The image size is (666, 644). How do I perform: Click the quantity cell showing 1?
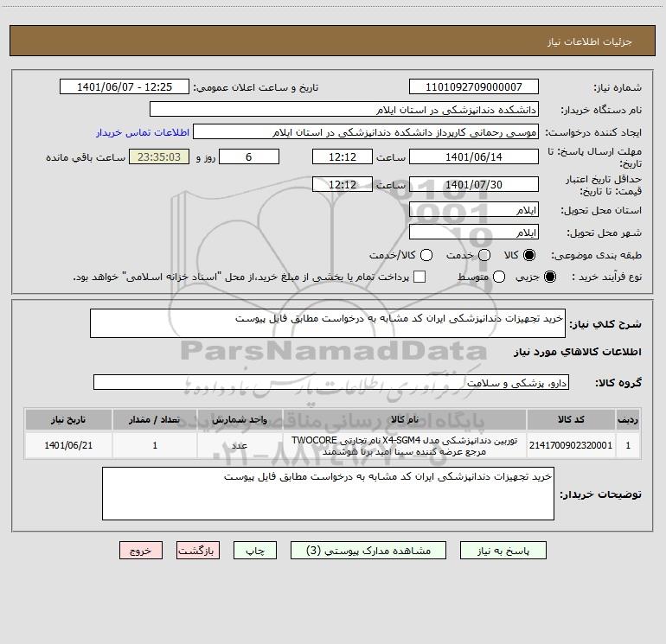click(x=155, y=445)
